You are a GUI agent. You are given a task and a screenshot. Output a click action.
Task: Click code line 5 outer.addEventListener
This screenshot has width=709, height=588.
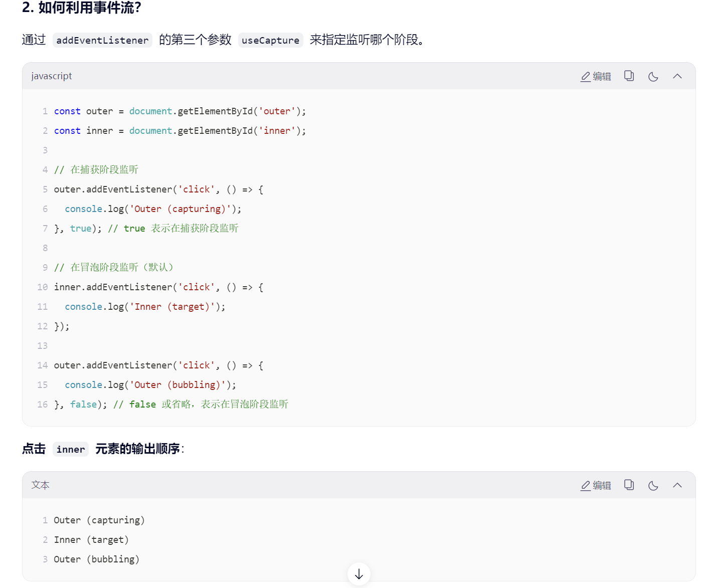point(158,189)
